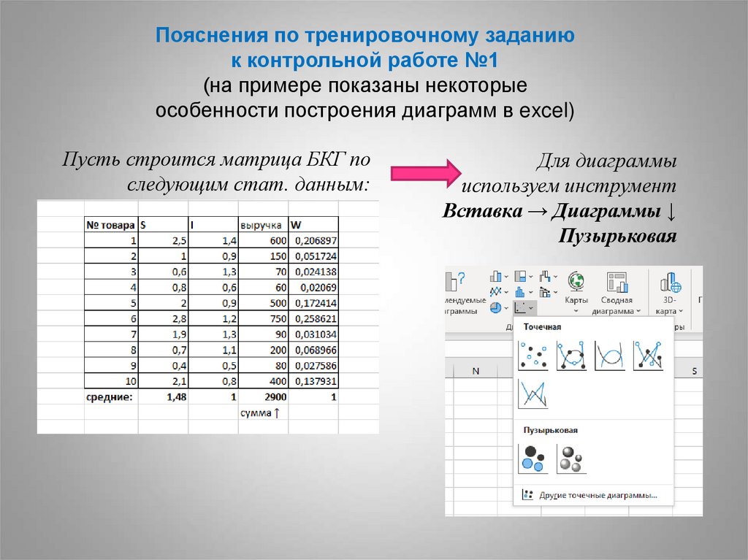Expand line chart dropdown arrow
Viewport: 748px width, 560px height.
(505, 292)
